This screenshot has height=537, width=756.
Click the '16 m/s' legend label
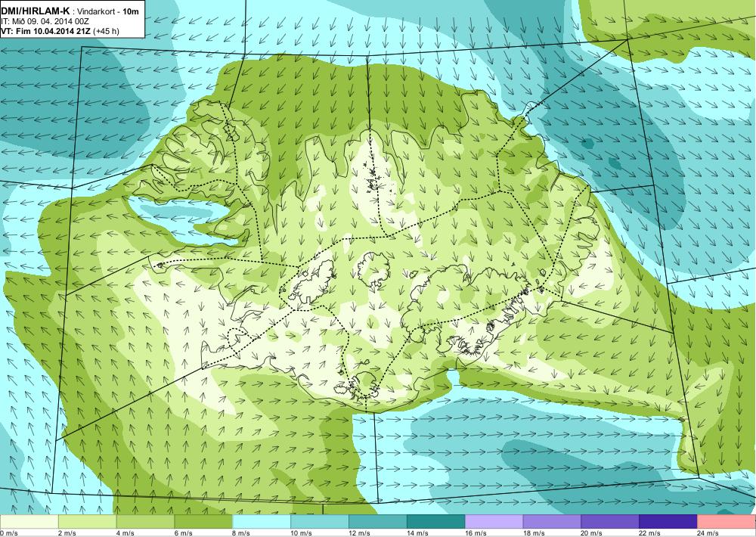pyautogui.click(x=476, y=533)
